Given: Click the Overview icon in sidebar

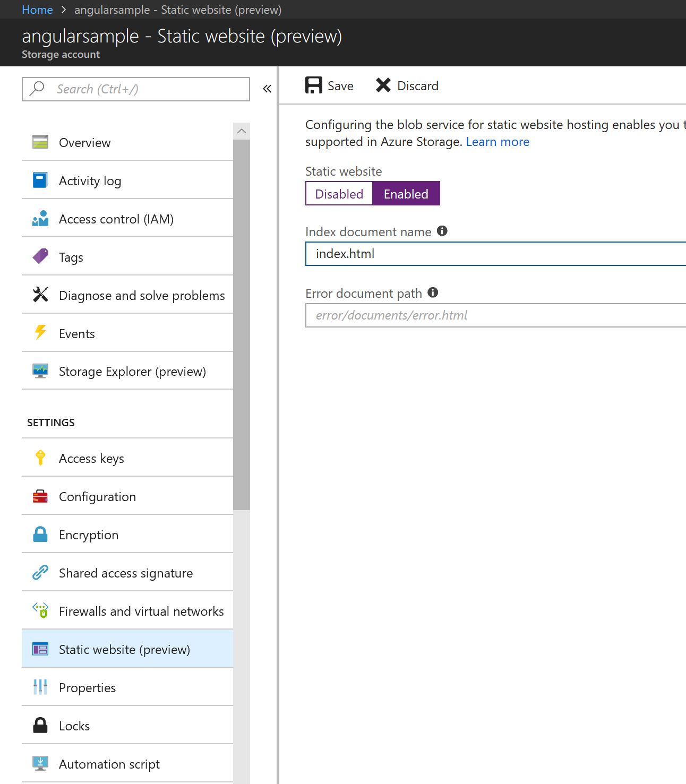Looking at the screenshot, I should pos(40,142).
